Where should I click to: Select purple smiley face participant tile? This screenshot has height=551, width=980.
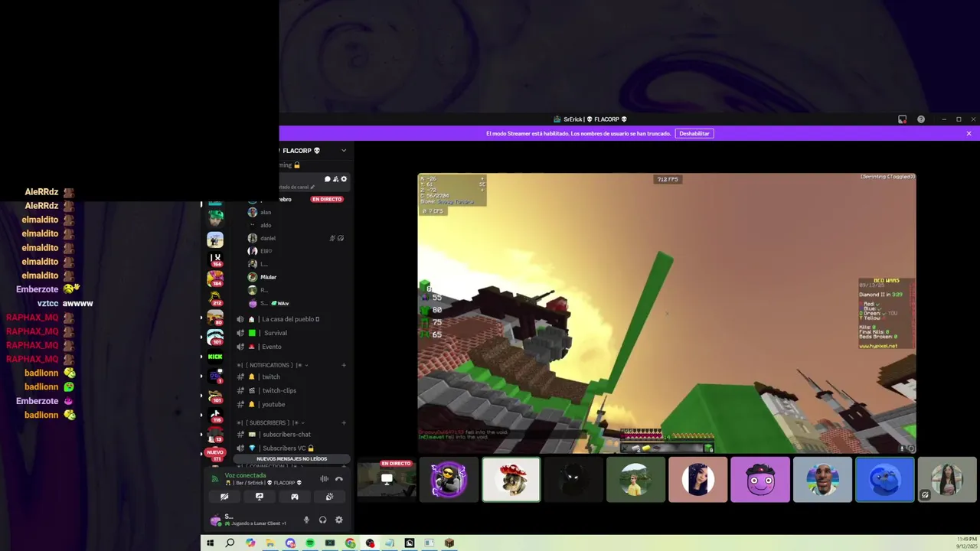point(760,480)
